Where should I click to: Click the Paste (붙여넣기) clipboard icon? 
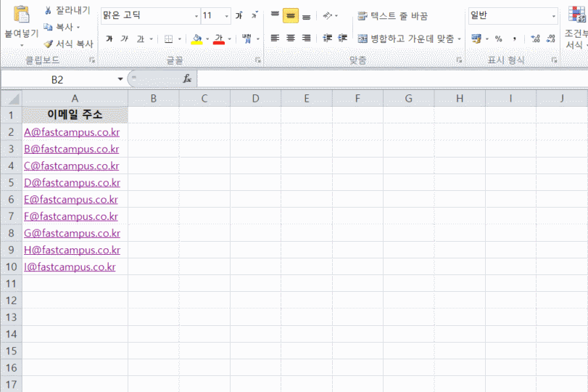[21, 15]
